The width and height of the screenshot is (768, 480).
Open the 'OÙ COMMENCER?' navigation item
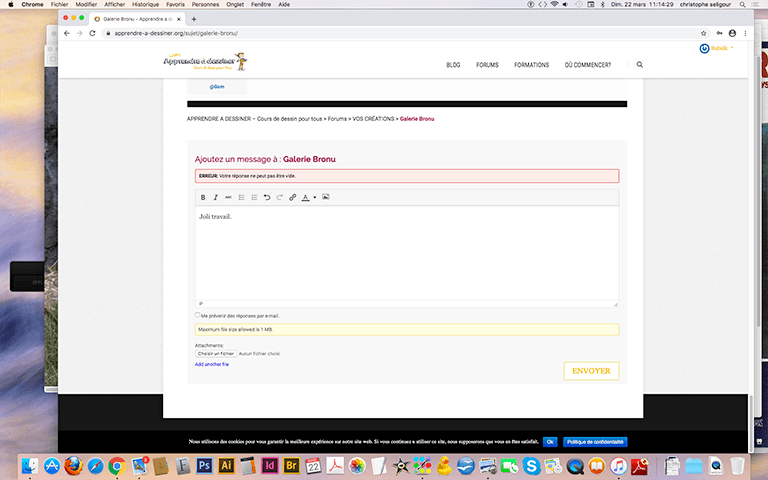[588, 65]
